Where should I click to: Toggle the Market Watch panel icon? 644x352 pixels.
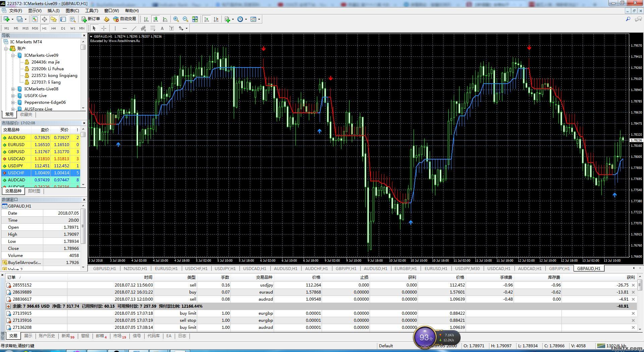click(35, 19)
